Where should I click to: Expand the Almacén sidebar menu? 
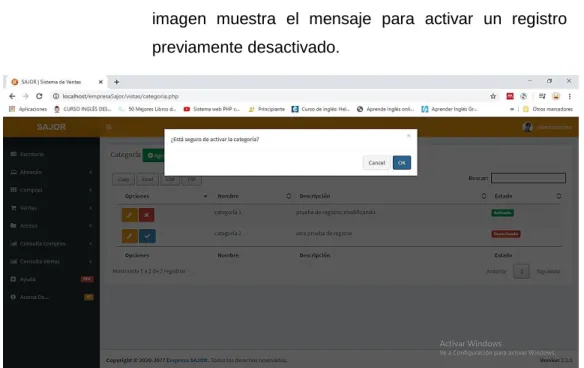click(x=51, y=172)
